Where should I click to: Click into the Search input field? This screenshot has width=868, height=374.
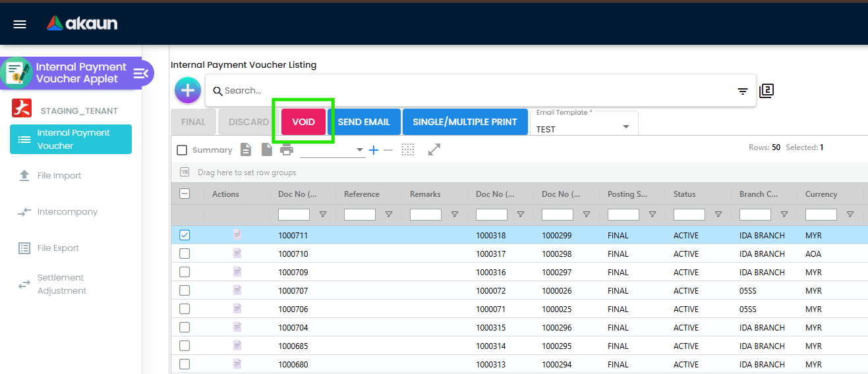pyautogui.click(x=475, y=91)
